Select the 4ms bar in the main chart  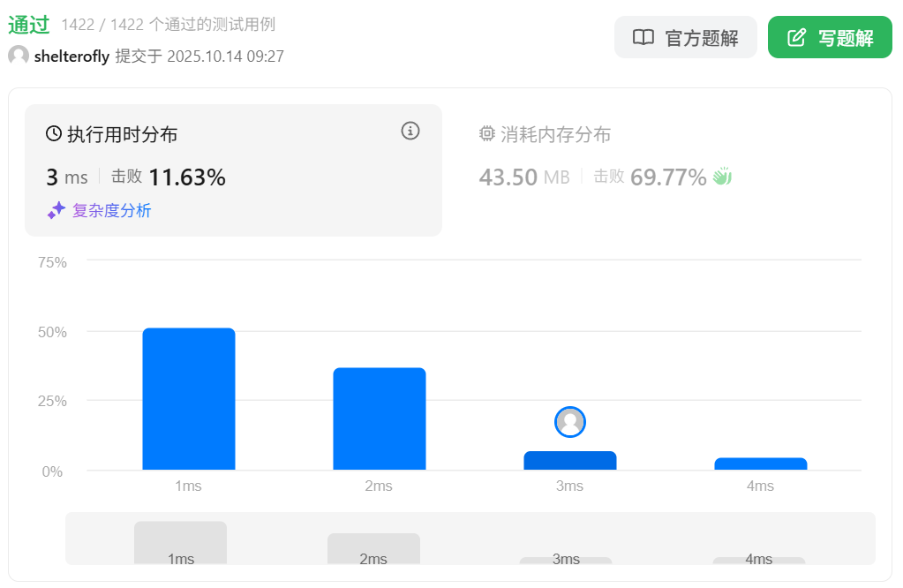760,464
